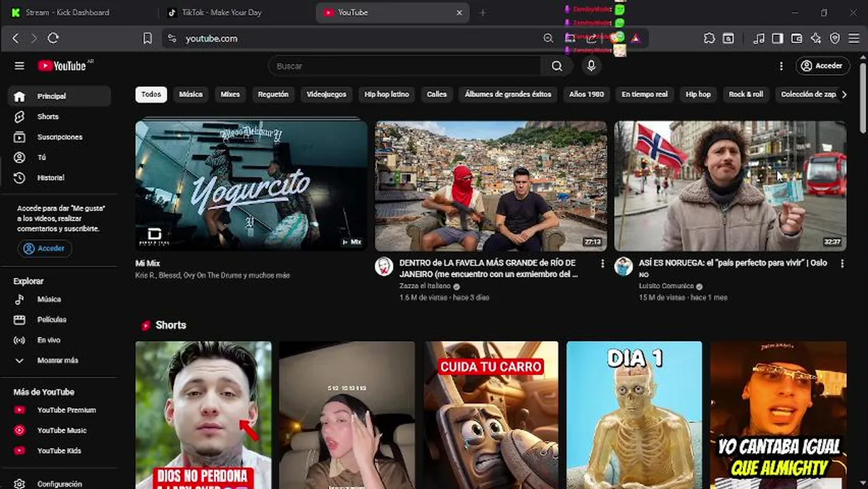Select the Hip hop latino chip
Viewport: 868px width, 489px height.
coord(386,94)
